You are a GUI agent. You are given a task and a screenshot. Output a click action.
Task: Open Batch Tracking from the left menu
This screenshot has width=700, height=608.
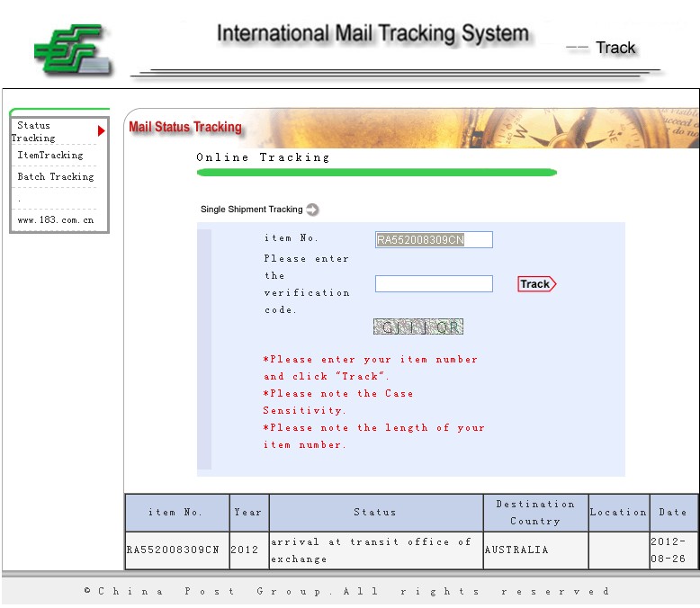coord(56,177)
